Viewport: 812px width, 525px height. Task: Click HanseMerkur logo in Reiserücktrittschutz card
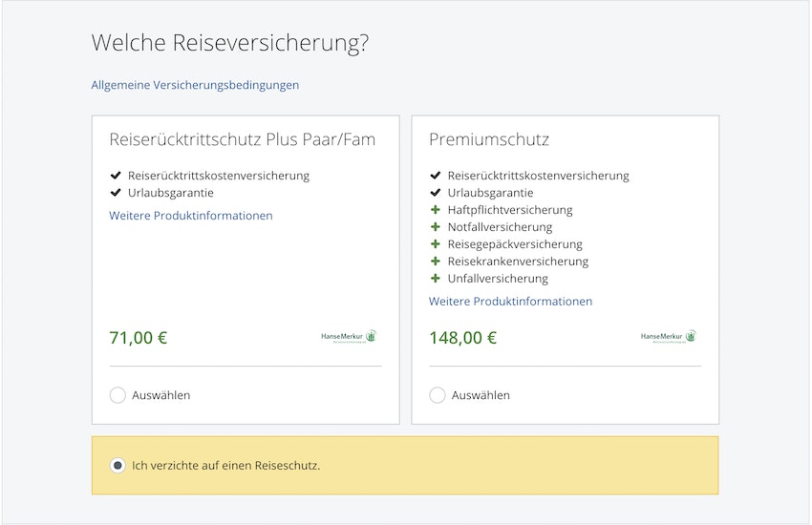point(350,337)
